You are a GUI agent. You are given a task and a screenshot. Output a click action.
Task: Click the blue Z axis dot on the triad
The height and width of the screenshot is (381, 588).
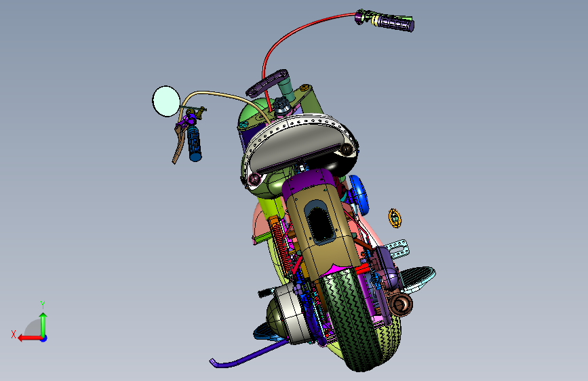(44, 338)
